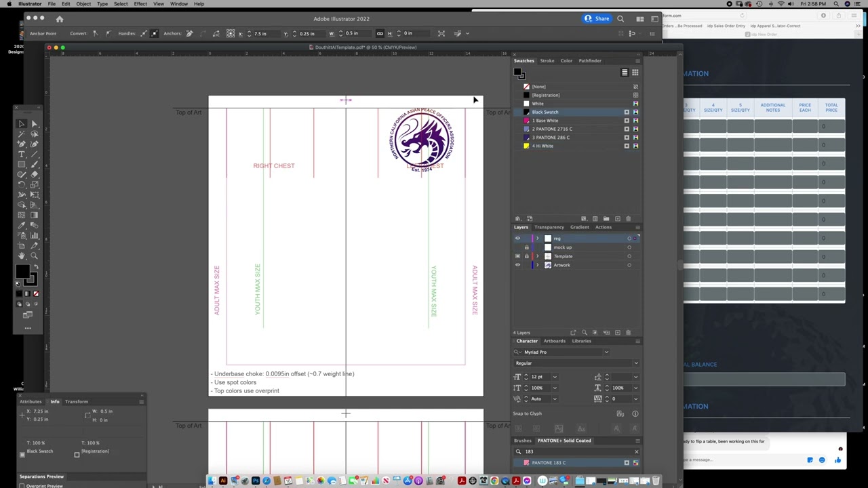
Task: Switch to the Pathfinder tab
Action: pos(590,60)
